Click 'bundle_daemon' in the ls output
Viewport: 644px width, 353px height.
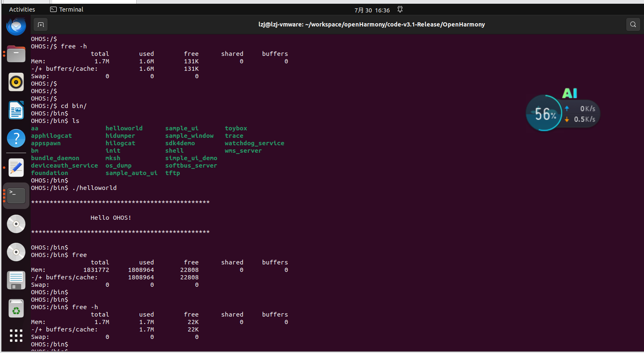click(x=55, y=158)
